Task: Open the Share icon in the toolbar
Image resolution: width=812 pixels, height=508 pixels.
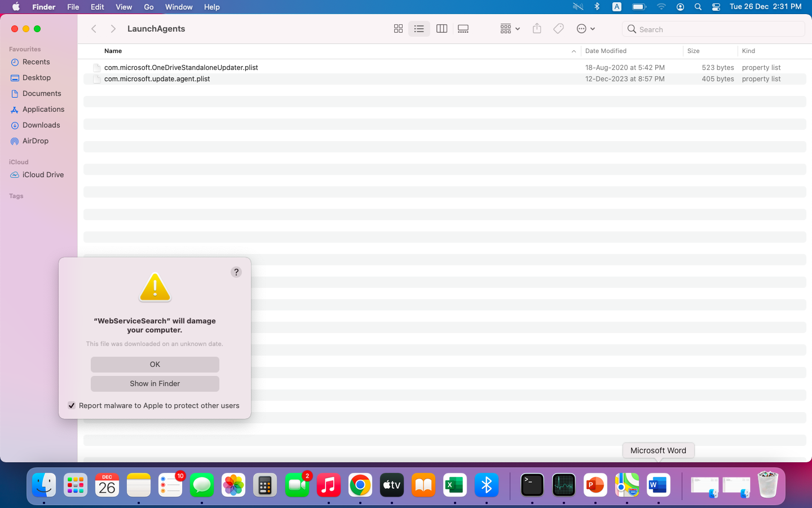Action: 536,28
